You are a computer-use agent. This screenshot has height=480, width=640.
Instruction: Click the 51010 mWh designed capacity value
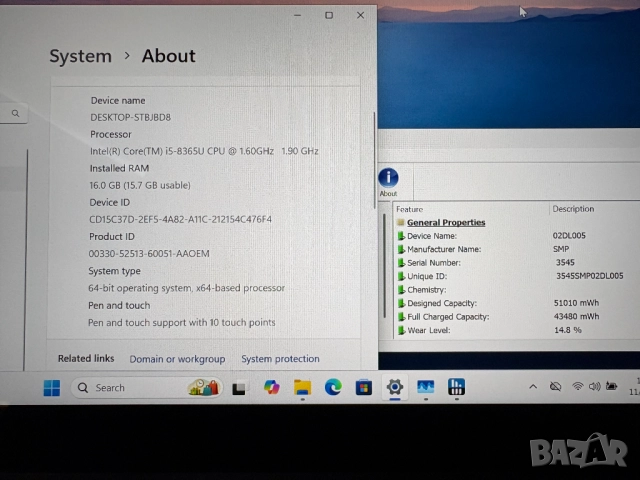coord(576,303)
